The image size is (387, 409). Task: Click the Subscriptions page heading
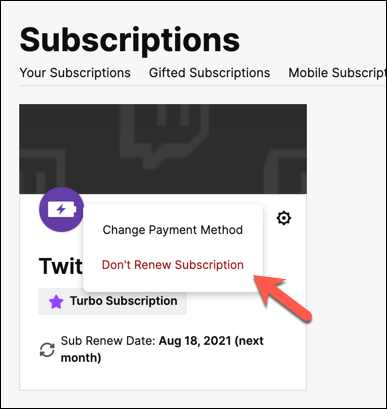click(x=130, y=41)
